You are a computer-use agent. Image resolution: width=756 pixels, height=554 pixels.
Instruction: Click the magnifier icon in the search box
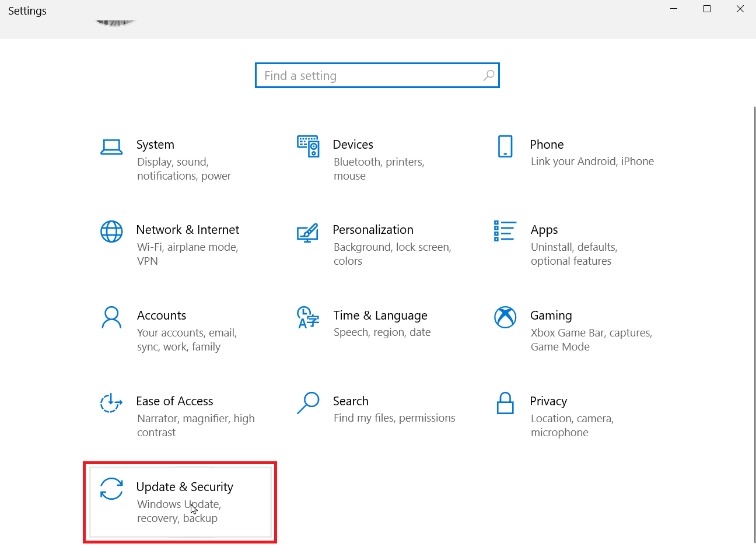pos(489,75)
